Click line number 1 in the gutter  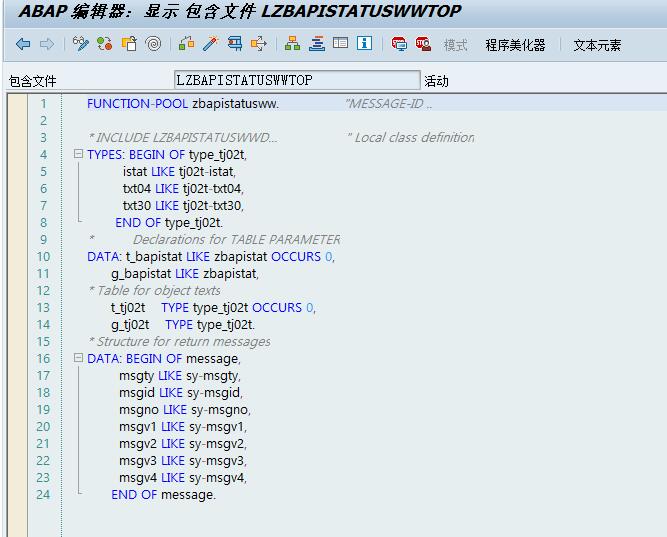(x=43, y=103)
